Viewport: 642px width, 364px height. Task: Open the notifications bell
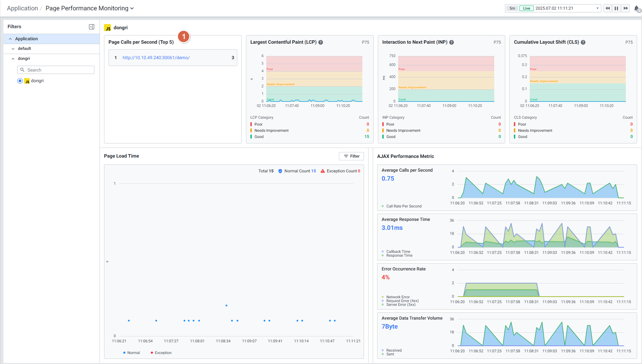click(x=636, y=8)
